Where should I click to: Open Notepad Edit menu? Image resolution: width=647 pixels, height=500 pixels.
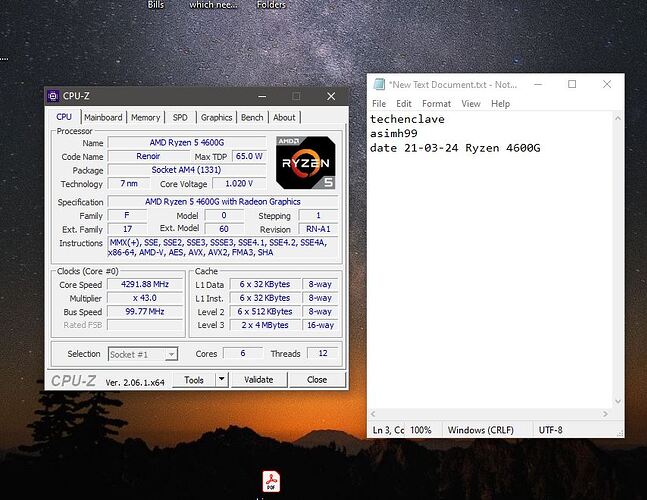pos(404,104)
